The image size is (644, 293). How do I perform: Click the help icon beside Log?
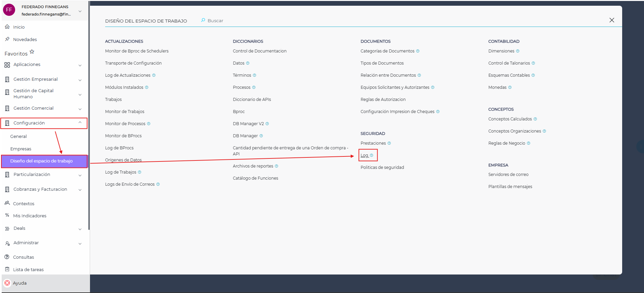pyautogui.click(x=372, y=155)
